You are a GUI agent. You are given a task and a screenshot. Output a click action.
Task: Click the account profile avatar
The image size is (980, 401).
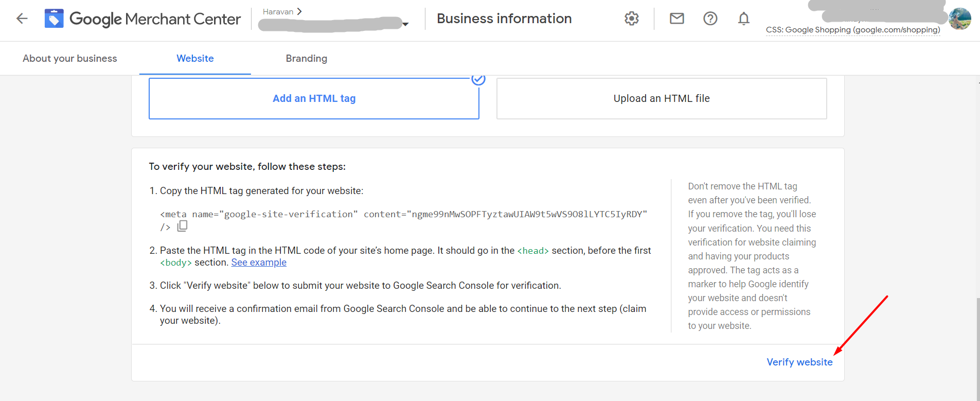[959, 19]
